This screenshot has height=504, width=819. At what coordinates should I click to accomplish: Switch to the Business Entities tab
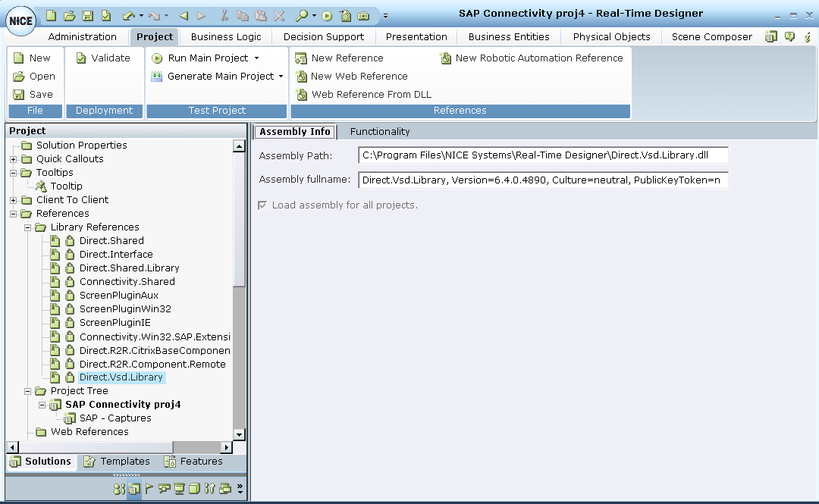509,36
